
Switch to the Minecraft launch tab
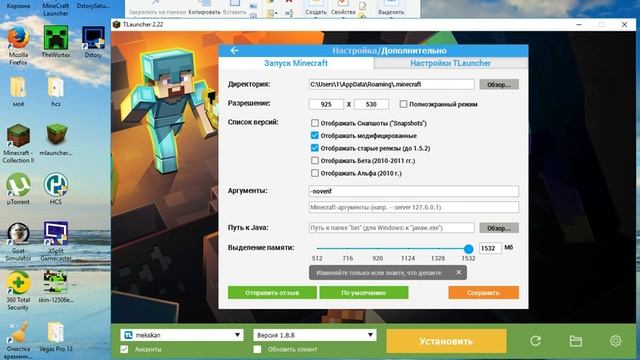(296, 63)
